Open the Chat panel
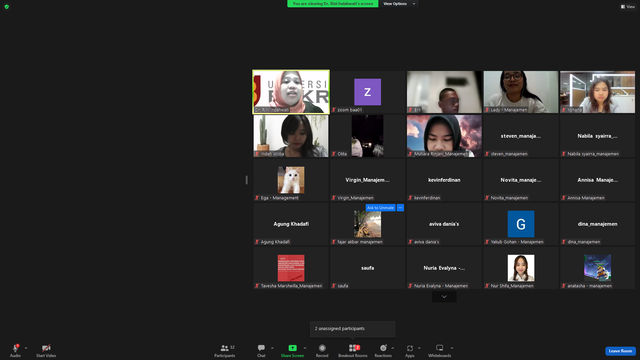The image size is (640, 360). click(x=261, y=350)
